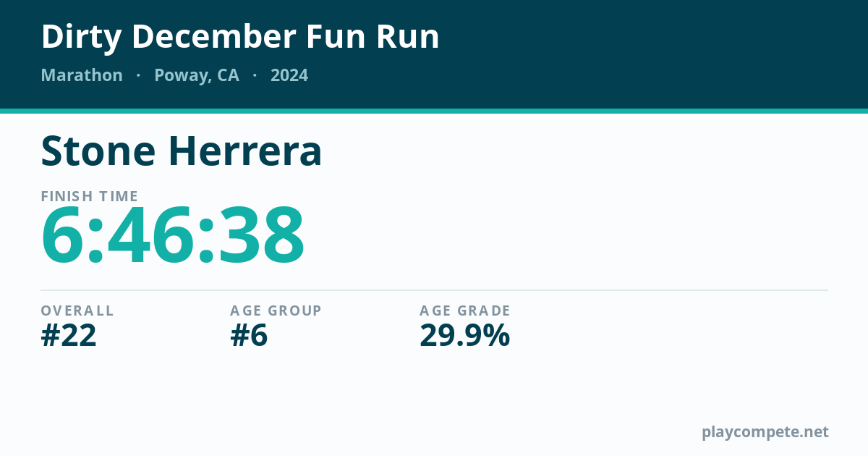The width and height of the screenshot is (868, 456).
Task: Click the dot separator after Marathon
Action: [138, 75]
